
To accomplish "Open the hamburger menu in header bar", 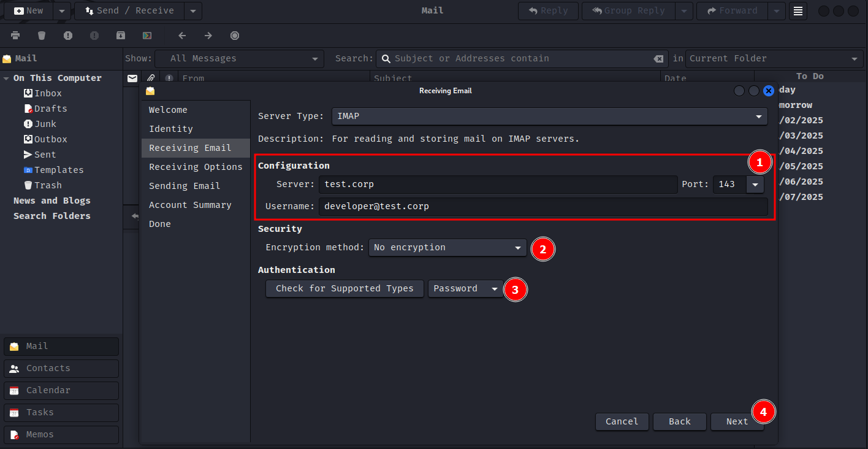I will (798, 11).
